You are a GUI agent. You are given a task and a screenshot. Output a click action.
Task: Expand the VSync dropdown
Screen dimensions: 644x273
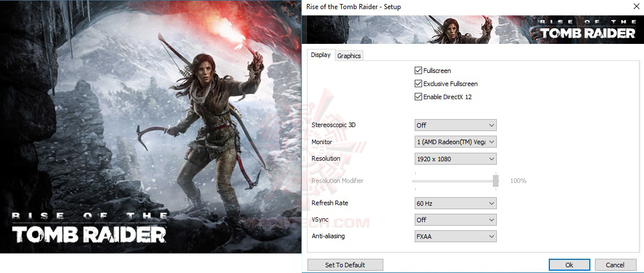456,219
